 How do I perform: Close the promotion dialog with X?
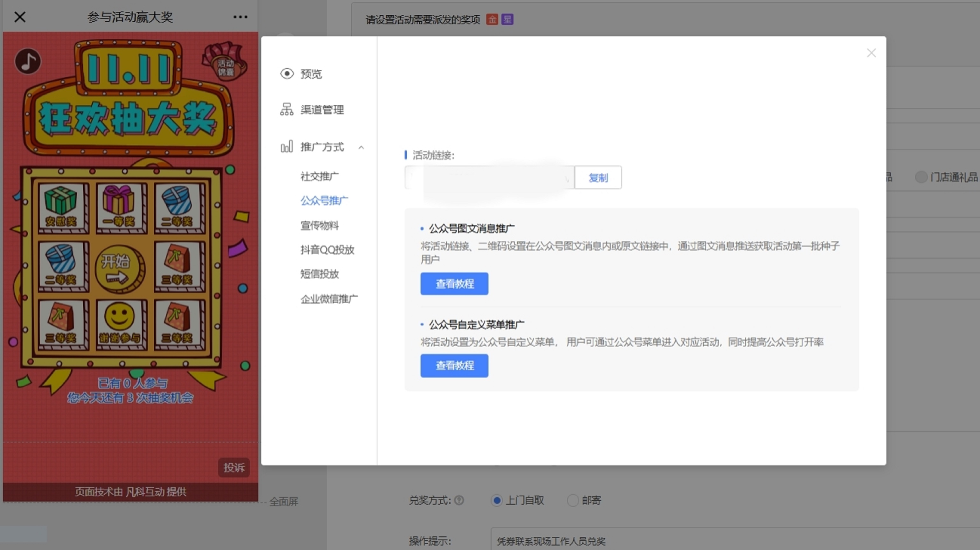(871, 53)
